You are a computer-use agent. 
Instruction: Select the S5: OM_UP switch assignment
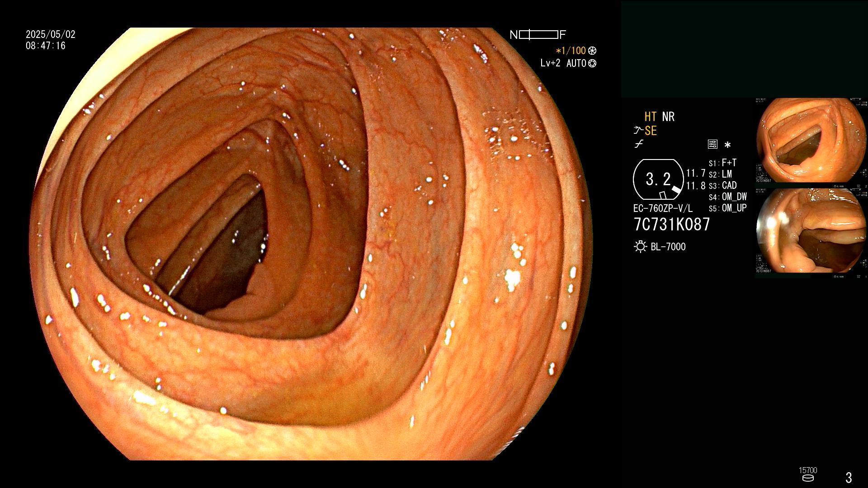tap(728, 208)
